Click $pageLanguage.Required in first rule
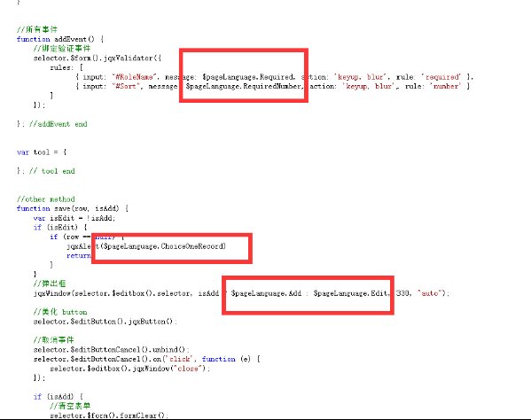Screen dimensions: 531x420 tap(248, 77)
